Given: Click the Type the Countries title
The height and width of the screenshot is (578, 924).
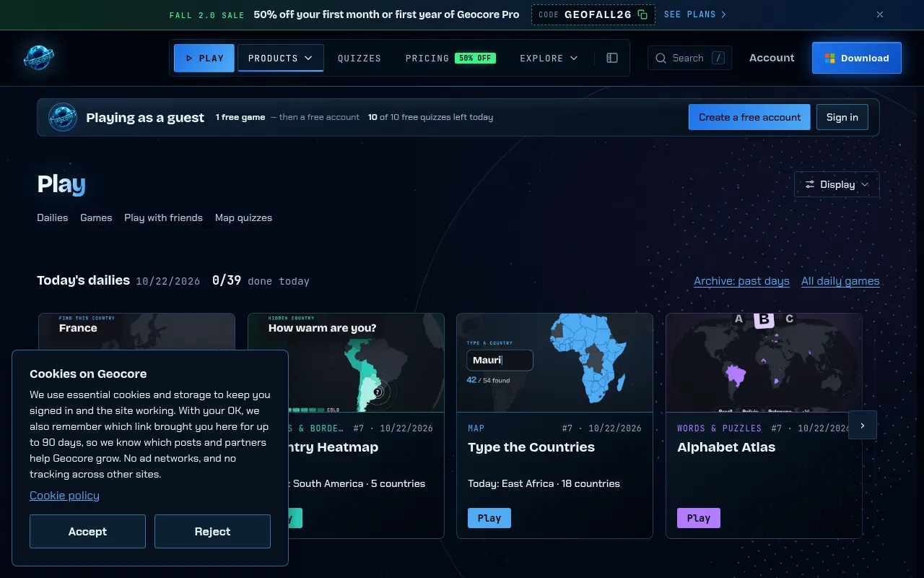Looking at the screenshot, I should coord(531,447).
